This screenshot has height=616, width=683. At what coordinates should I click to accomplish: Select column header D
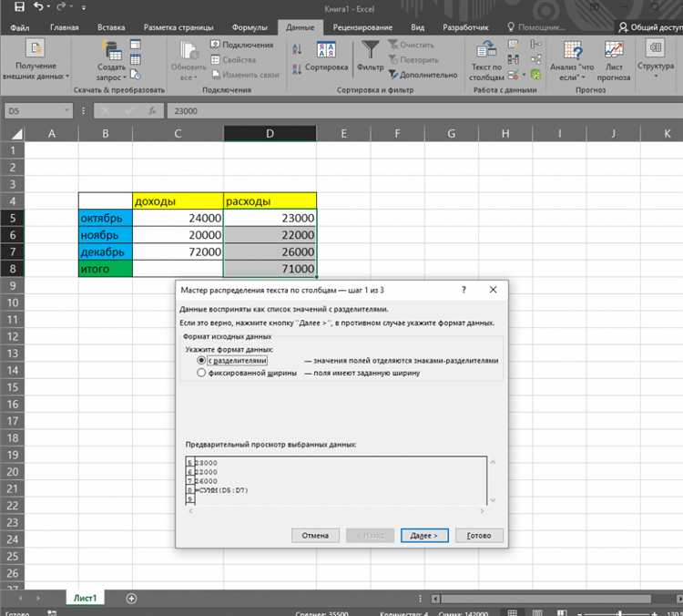point(270,133)
